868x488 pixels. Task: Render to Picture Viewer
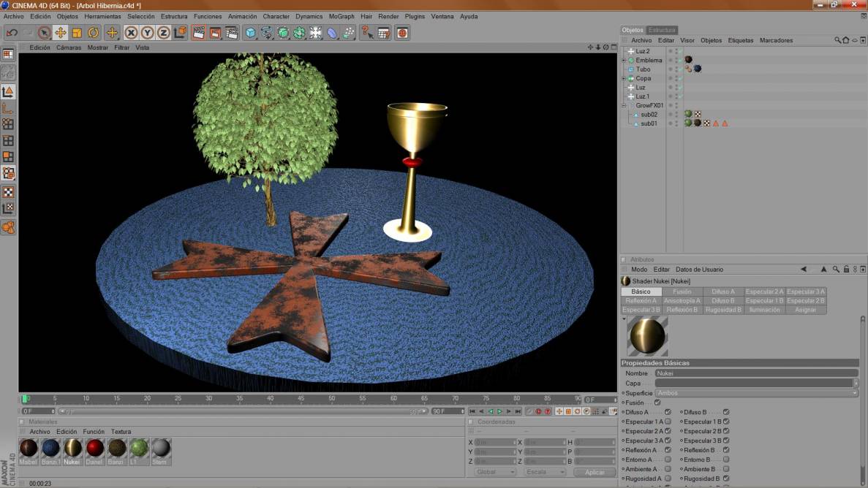point(215,33)
